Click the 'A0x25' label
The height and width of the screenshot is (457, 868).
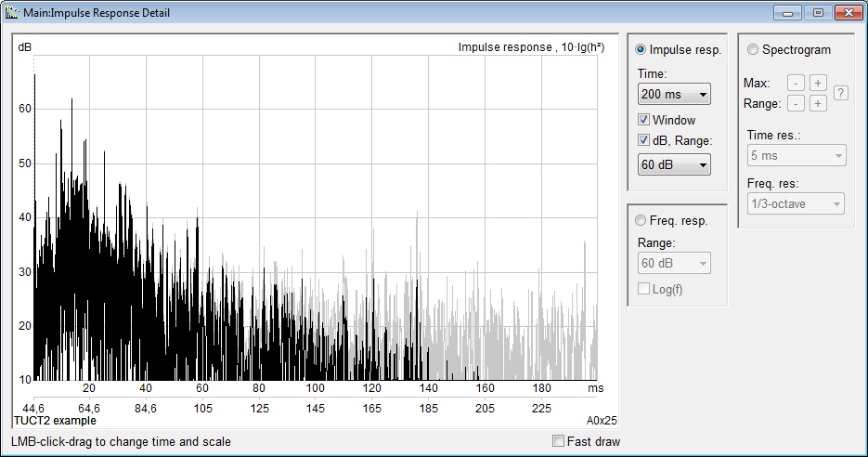(602, 421)
